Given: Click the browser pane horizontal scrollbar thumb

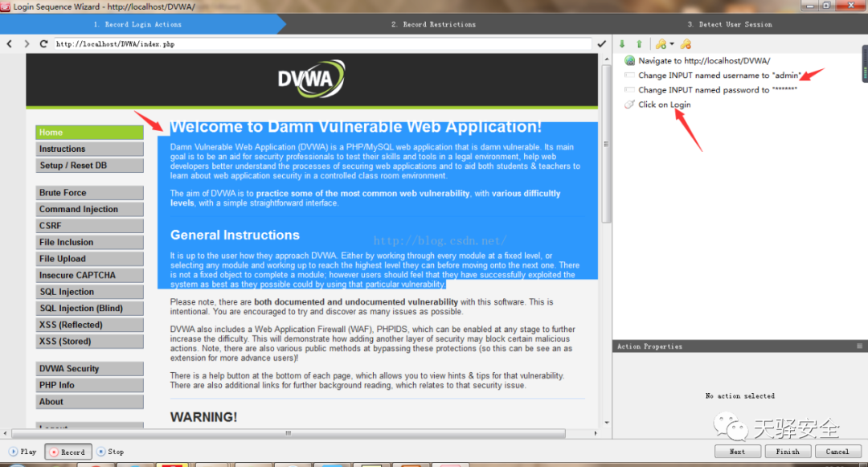Looking at the screenshot, I should click(289, 433).
